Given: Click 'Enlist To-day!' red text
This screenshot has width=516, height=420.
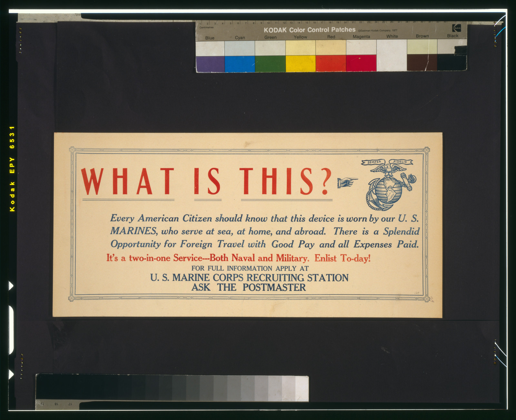Looking at the screenshot, I should click(x=342, y=258).
